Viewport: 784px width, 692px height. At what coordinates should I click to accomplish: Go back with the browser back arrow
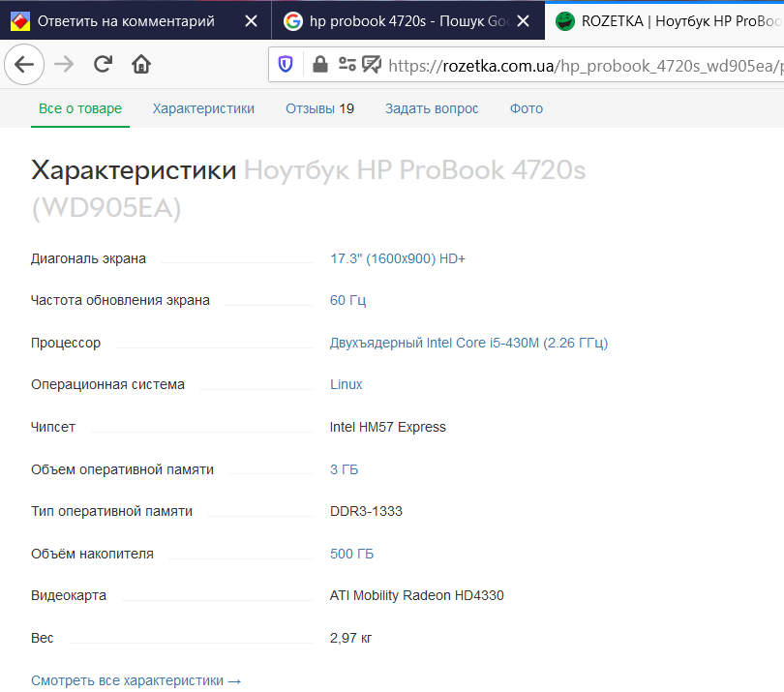point(24,65)
